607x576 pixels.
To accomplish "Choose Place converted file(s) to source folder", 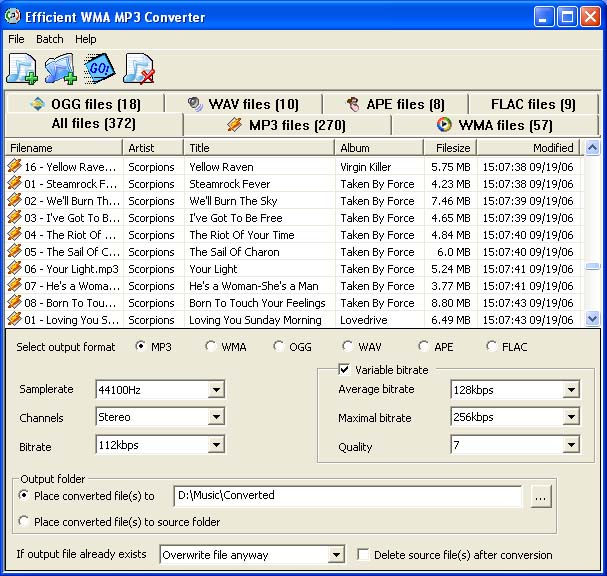I will coord(24,521).
